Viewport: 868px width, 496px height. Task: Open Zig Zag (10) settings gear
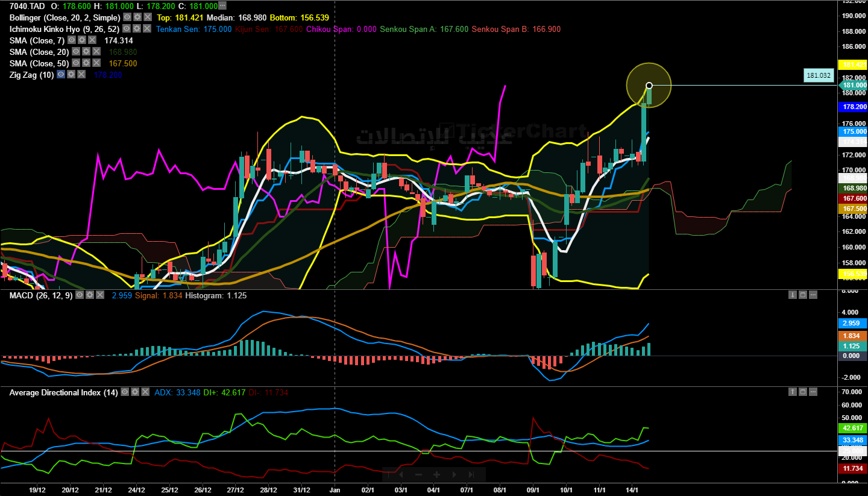pyautogui.click(x=71, y=74)
